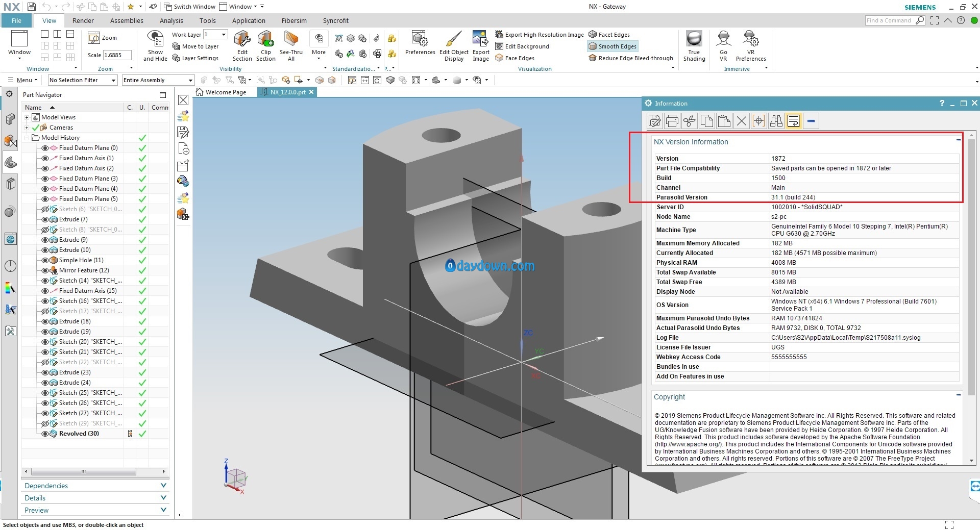Toggle Facet Edges option
This screenshot has width=980, height=530.
click(x=609, y=35)
